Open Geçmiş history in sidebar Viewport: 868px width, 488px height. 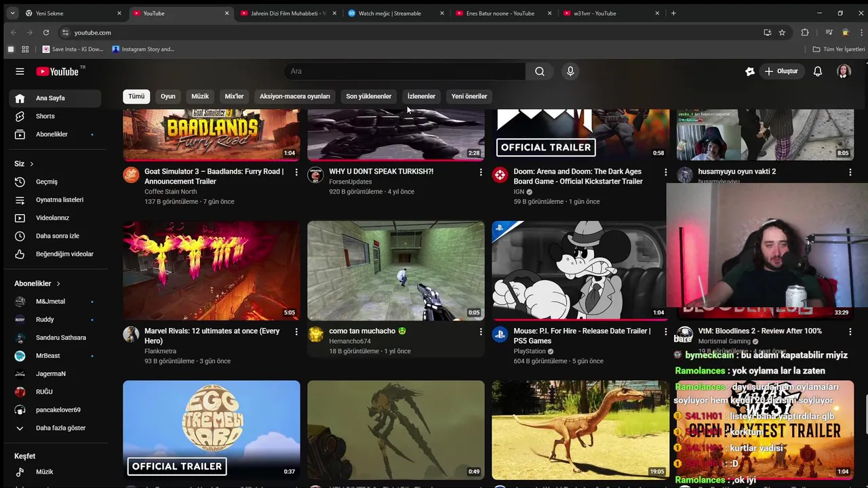[55, 182]
